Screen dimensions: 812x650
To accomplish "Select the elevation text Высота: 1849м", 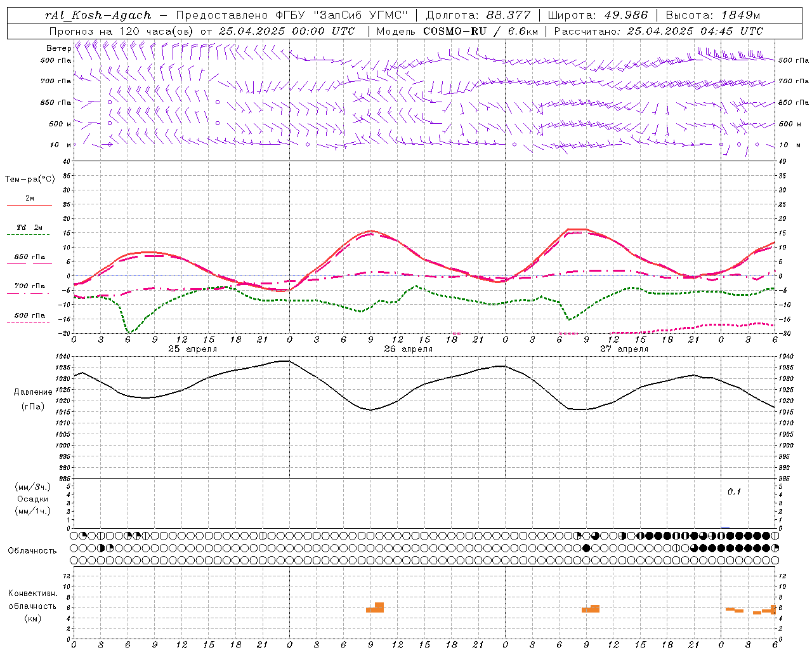I will (712, 15).
